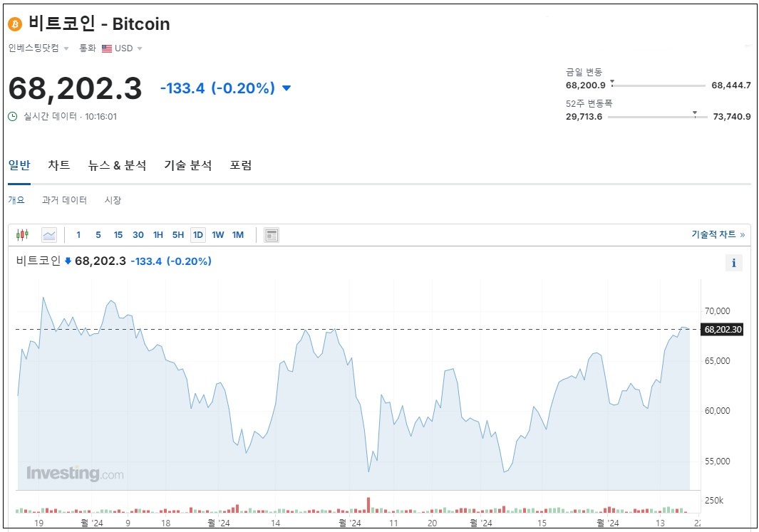Viewport: 759px width, 532px height.
Task: Open the 기술적 차트 link
Action: point(718,234)
